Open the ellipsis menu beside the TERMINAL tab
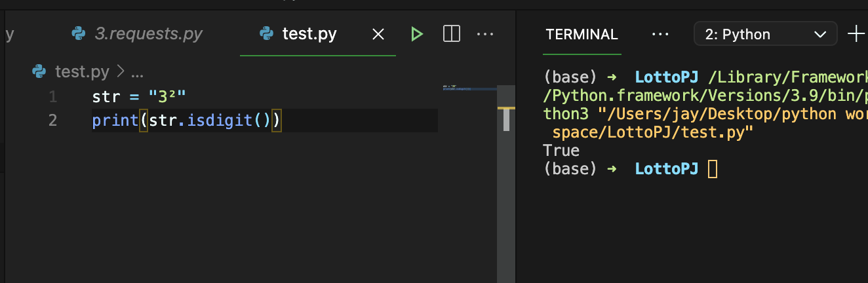The width and height of the screenshot is (868, 283). tap(660, 34)
